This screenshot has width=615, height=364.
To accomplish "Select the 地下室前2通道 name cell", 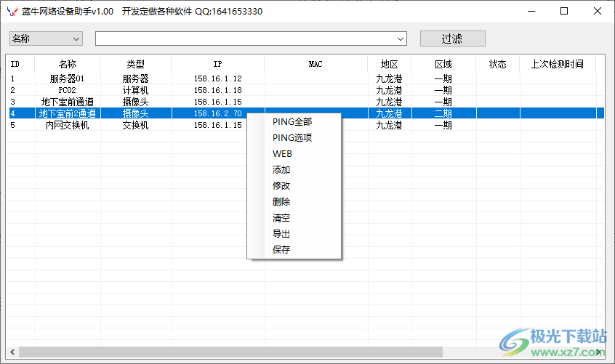I will (x=68, y=113).
